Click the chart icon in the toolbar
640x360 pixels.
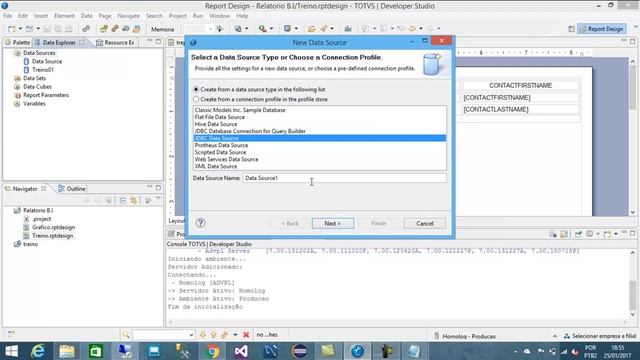(x=348, y=29)
